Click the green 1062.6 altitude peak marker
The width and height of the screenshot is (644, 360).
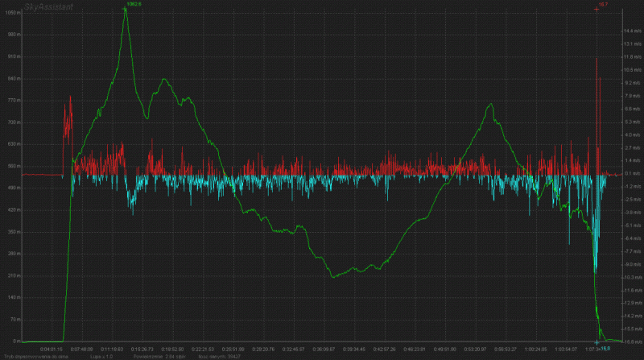133,5
